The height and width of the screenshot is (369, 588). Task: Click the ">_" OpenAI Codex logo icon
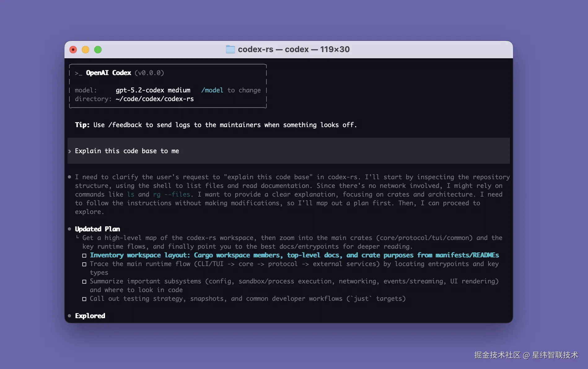coord(78,73)
